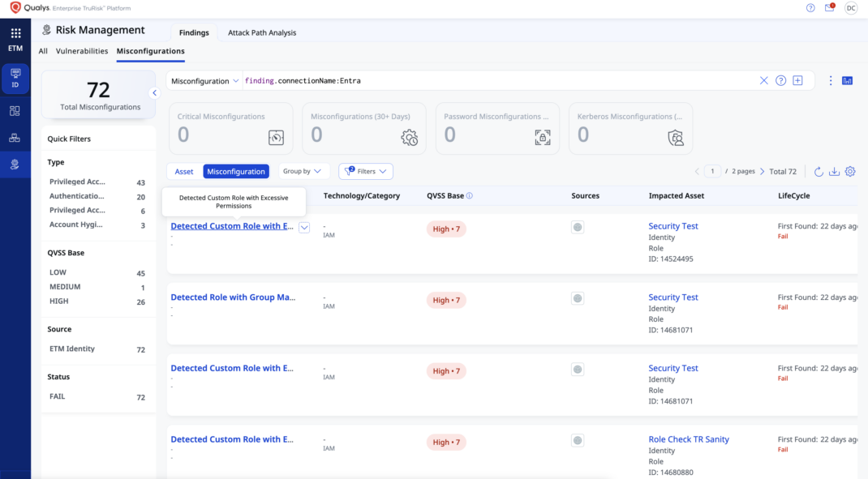Open the dashboard icon in left sidebar
Screen dimensions: 868x479
pos(15,111)
